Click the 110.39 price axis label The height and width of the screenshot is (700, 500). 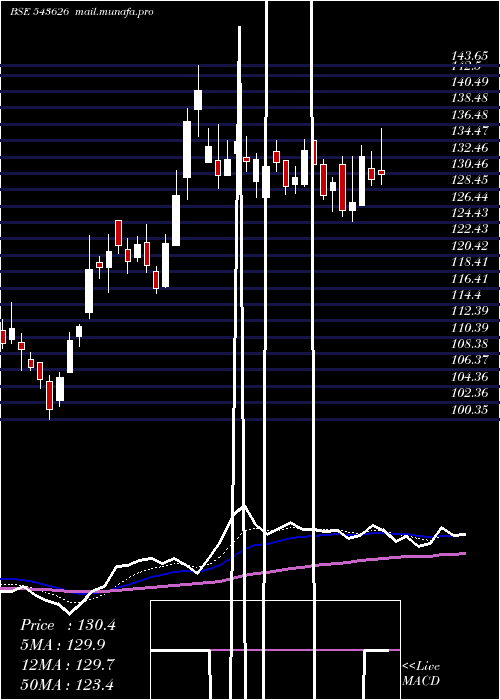pos(470,328)
